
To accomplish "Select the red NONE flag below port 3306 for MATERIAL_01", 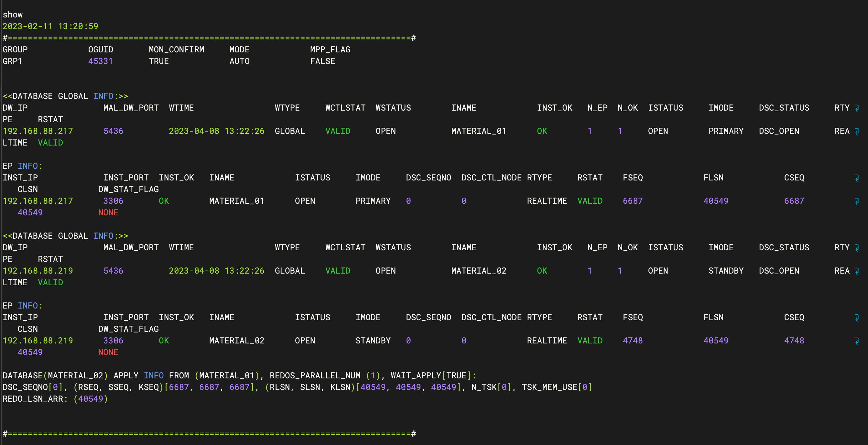I will pyautogui.click(x=108, y=212).
